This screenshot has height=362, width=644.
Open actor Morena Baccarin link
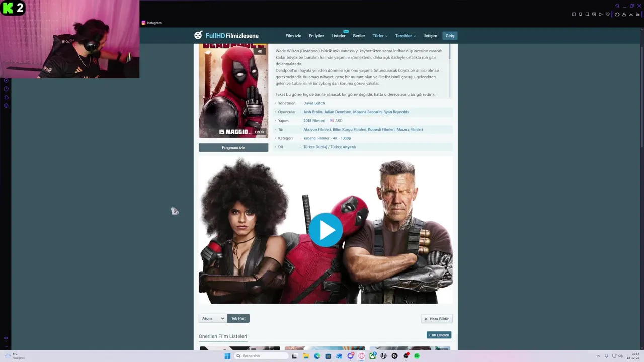[x=367, y=112]
